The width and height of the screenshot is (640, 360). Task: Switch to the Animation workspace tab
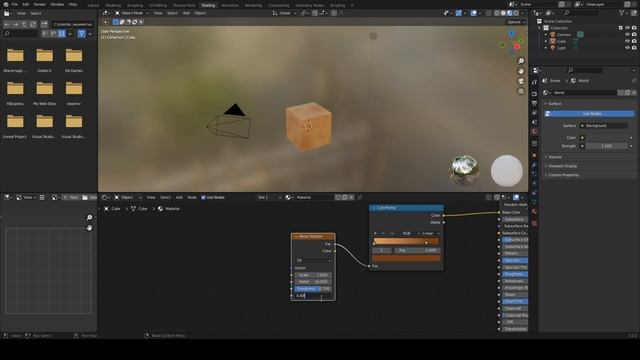pyautogui.click(x=230, y=5)
